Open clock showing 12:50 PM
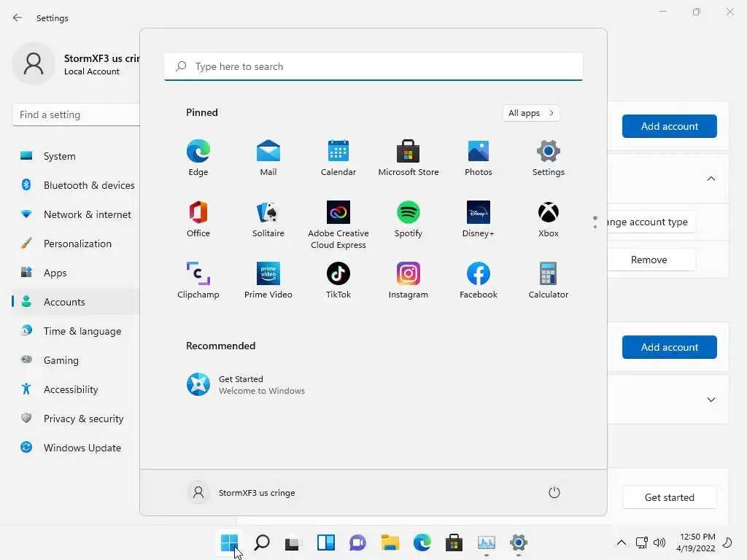 click(696, 542)
